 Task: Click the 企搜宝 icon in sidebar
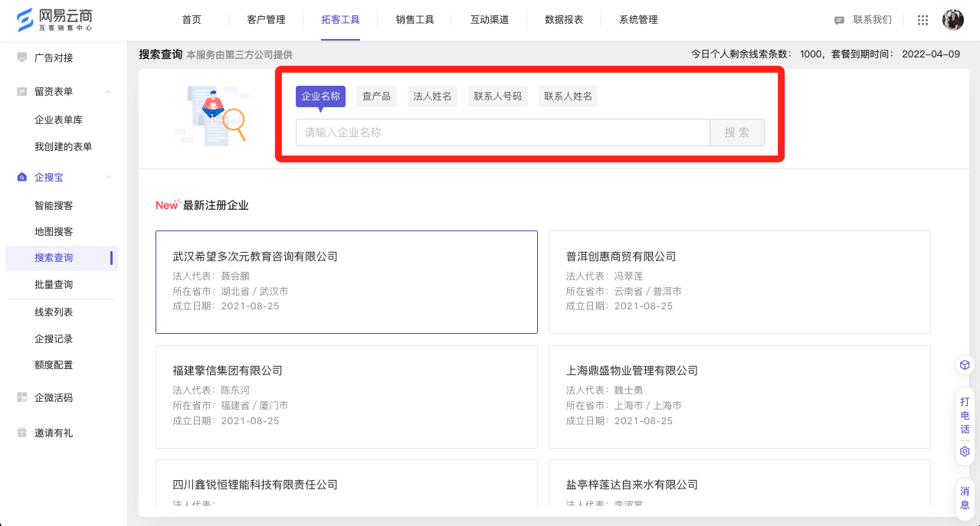(x=21, y=178)
